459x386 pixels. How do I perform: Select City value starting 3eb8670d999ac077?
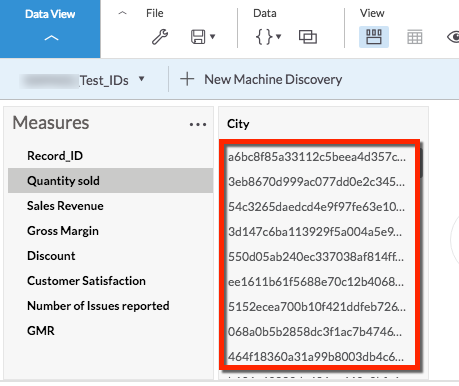316,182
